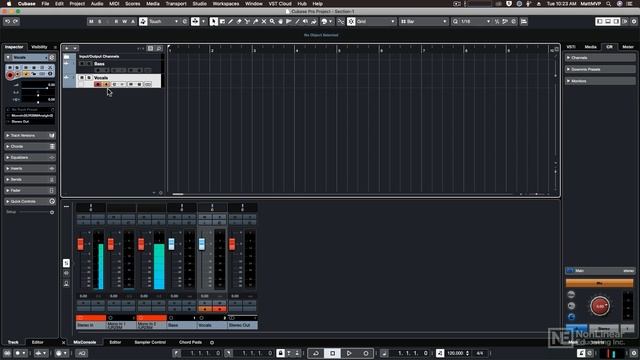Viewport: 640px width, 360px height.
Task: Open the Cubase application menu
Action: click(27, 4)
